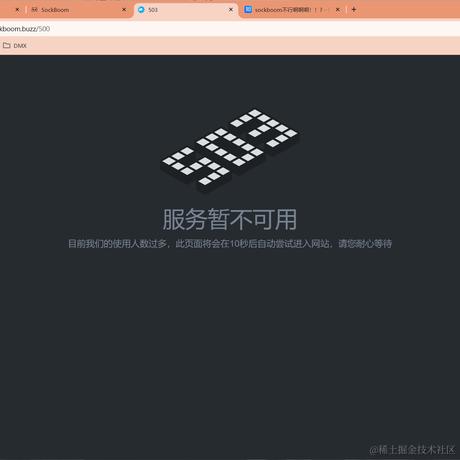Screen dimensions: 460x460
Task: Click the 目前我们的使用人数过多 message text
Action: [x=230, y=244]
